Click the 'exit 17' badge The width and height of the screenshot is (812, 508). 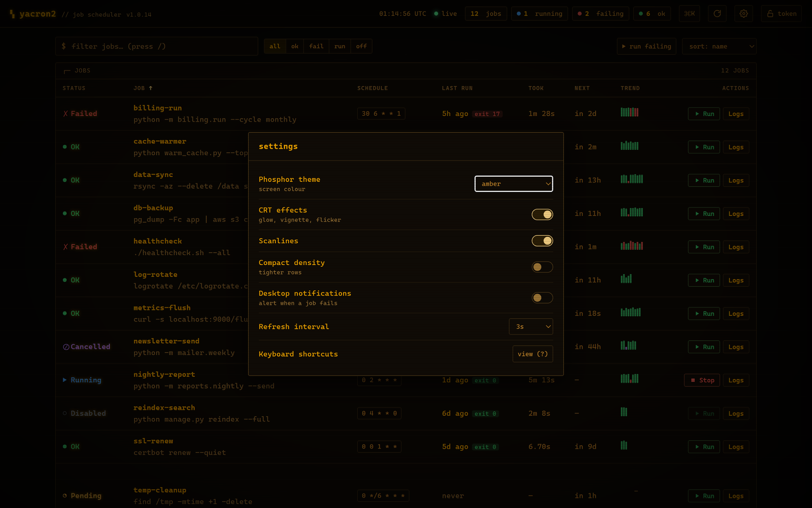point(487,114)
